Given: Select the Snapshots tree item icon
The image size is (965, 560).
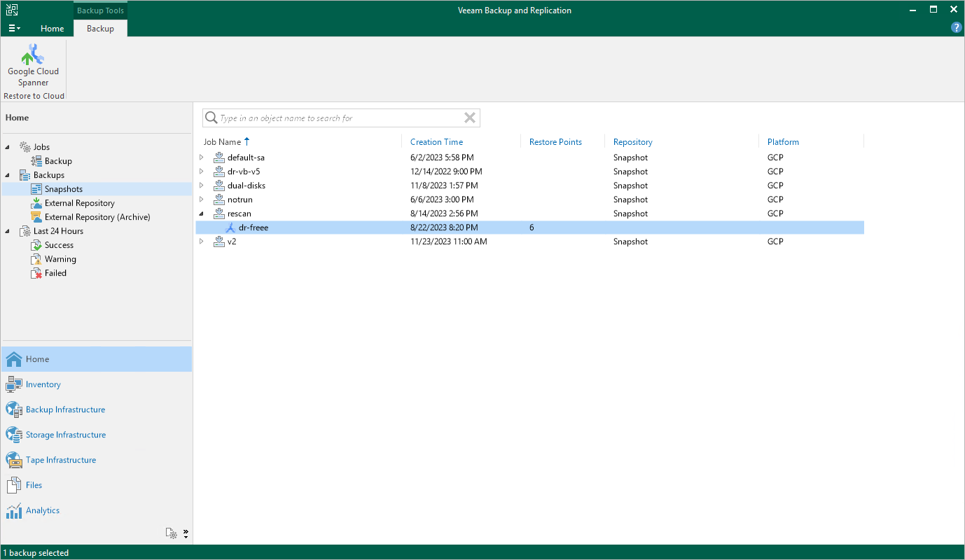Looking at the screenshot, I should [x=36, y=189].
